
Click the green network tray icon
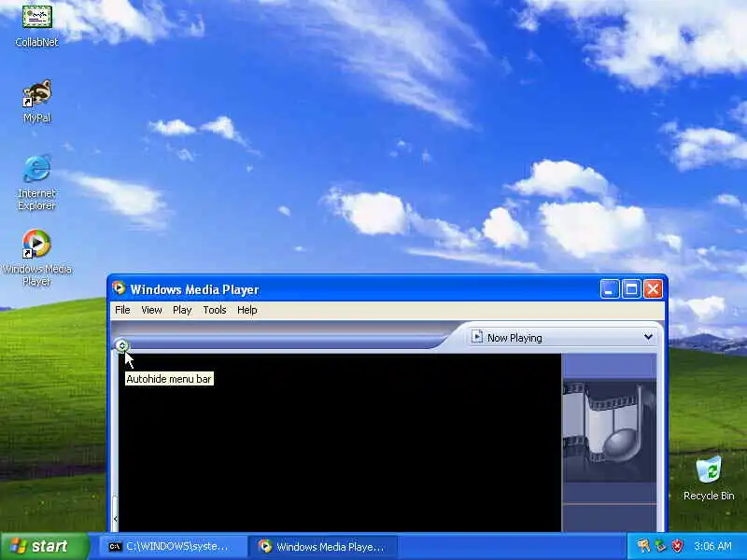point(660,546)
